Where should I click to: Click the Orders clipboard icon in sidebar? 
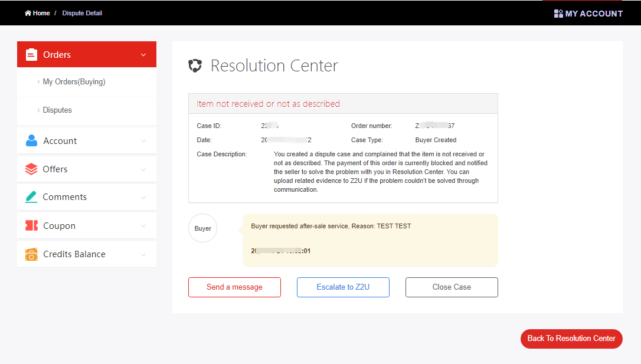pos(31,55)
